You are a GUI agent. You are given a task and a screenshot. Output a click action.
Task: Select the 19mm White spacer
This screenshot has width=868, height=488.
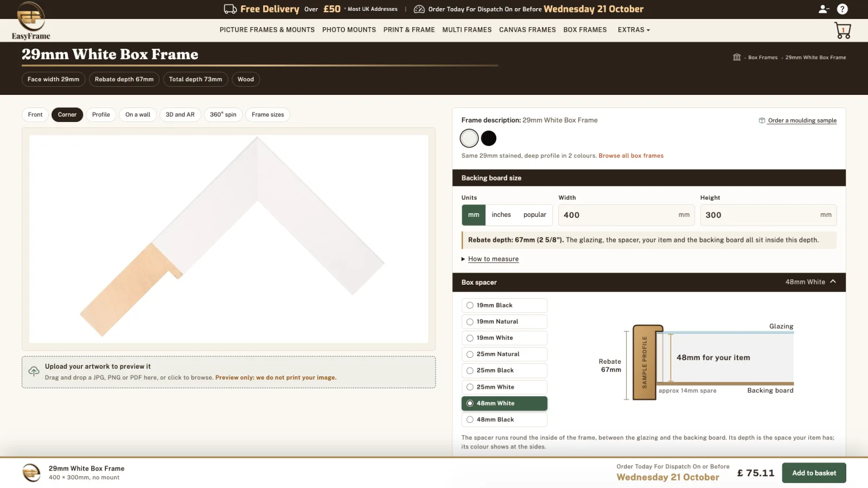click(505, 338)
